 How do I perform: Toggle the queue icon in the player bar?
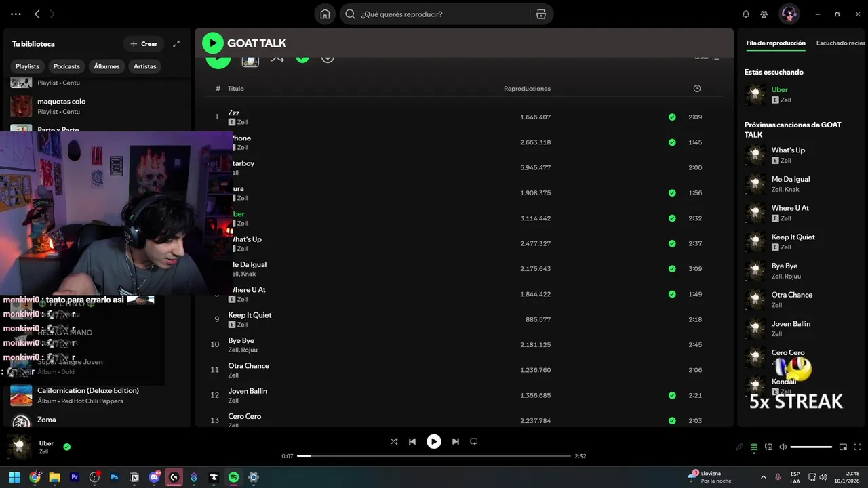pos(754,447)
